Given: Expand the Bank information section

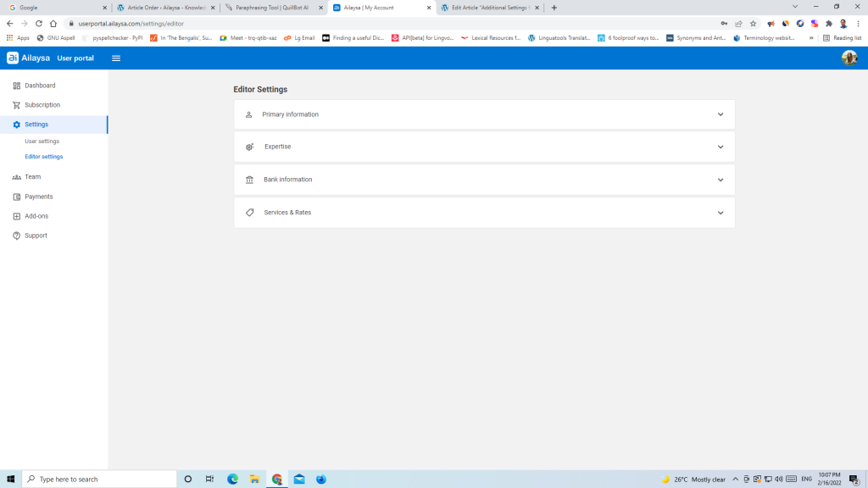Looking at the screenshot, I should pos(484,180).
